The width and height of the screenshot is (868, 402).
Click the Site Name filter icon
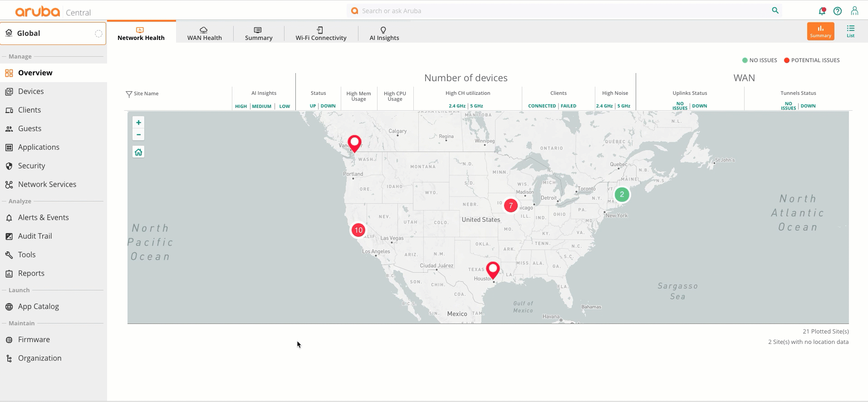[129, 94]
